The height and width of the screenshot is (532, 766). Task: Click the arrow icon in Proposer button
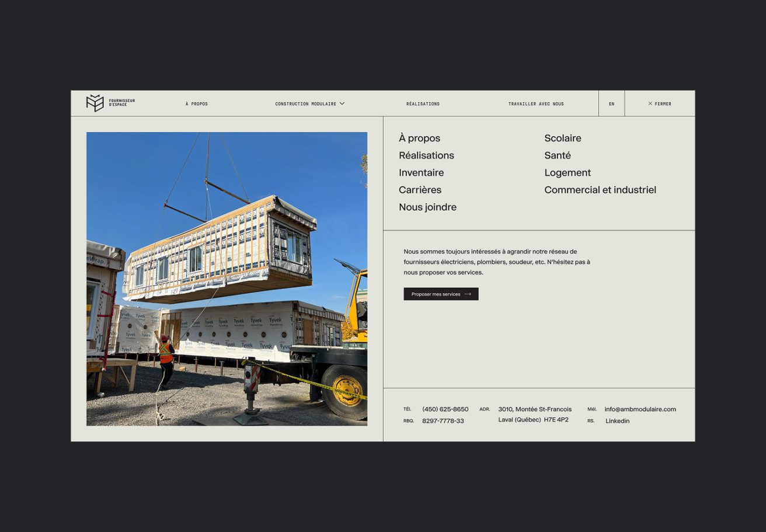[x=468, y=294]
